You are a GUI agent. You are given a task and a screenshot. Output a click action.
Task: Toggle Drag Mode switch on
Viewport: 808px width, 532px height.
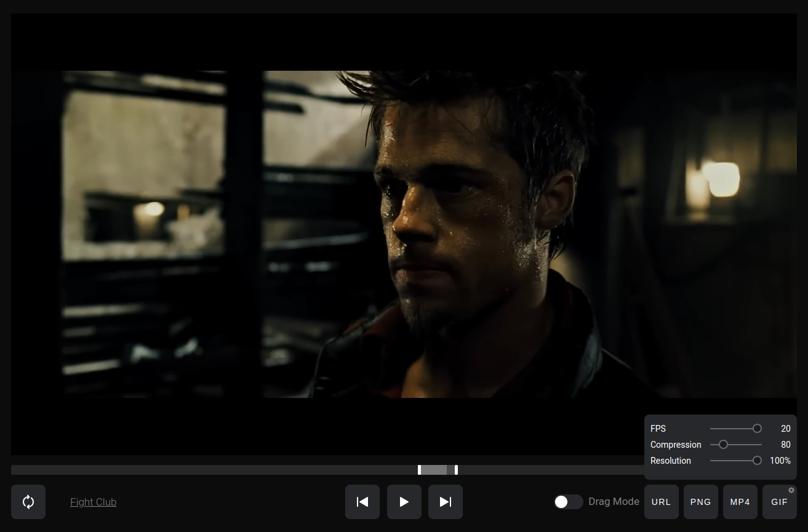[x=568, y=502]
